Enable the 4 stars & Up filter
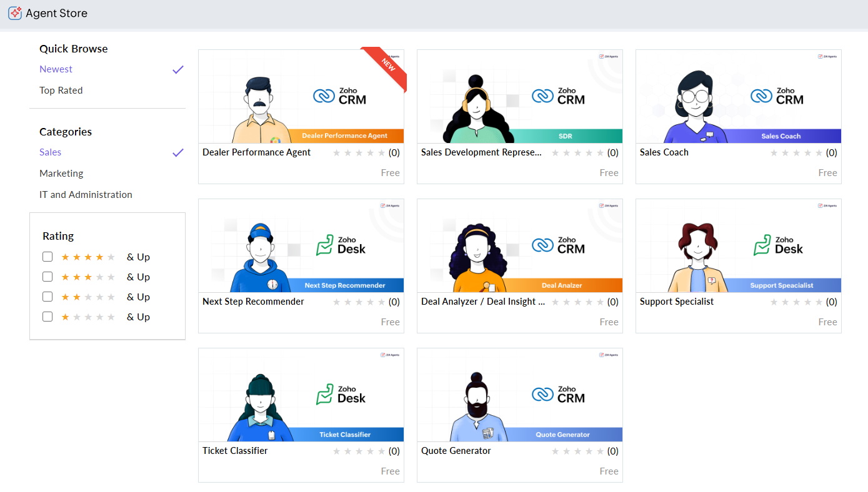 (x=47, y=257)
